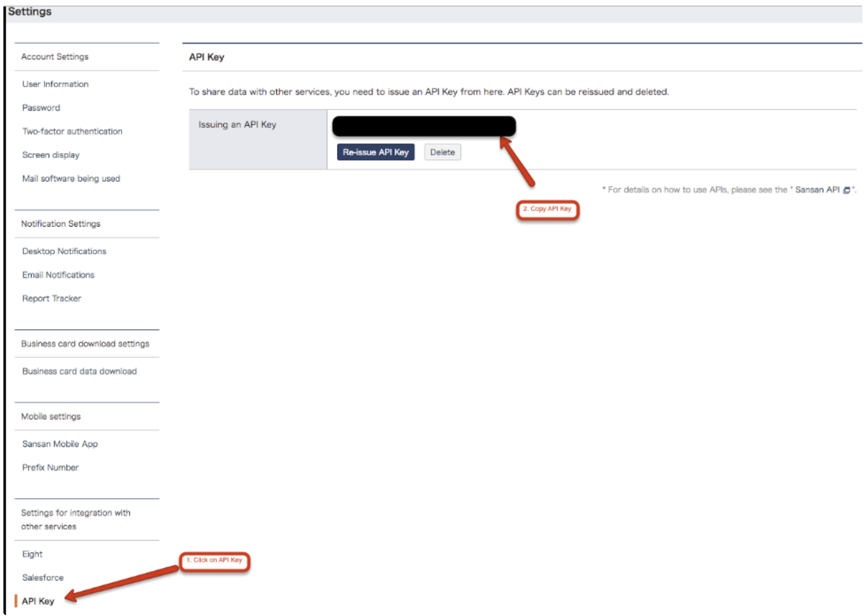Viewport: 868px width, 616px height.
Task: Open Report Tracker settings
Action: [52, 298]
